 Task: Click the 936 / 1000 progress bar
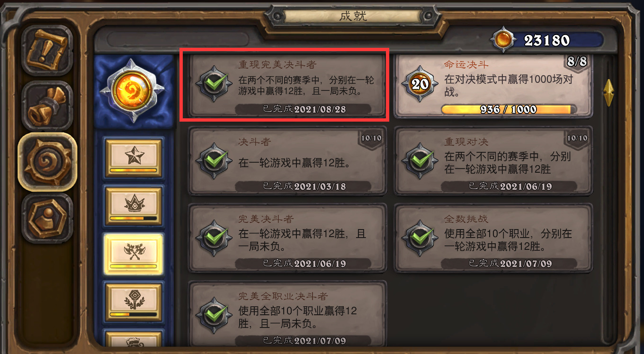510,109
